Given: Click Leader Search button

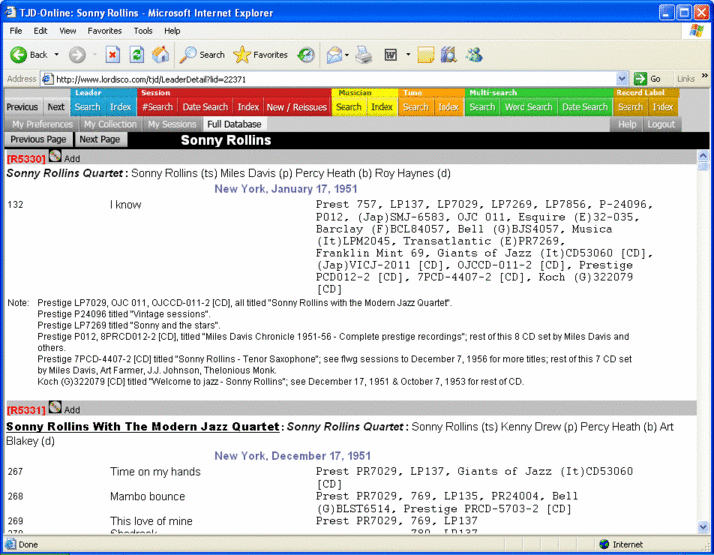Looking at the screenshot, I should click(87, 107).
